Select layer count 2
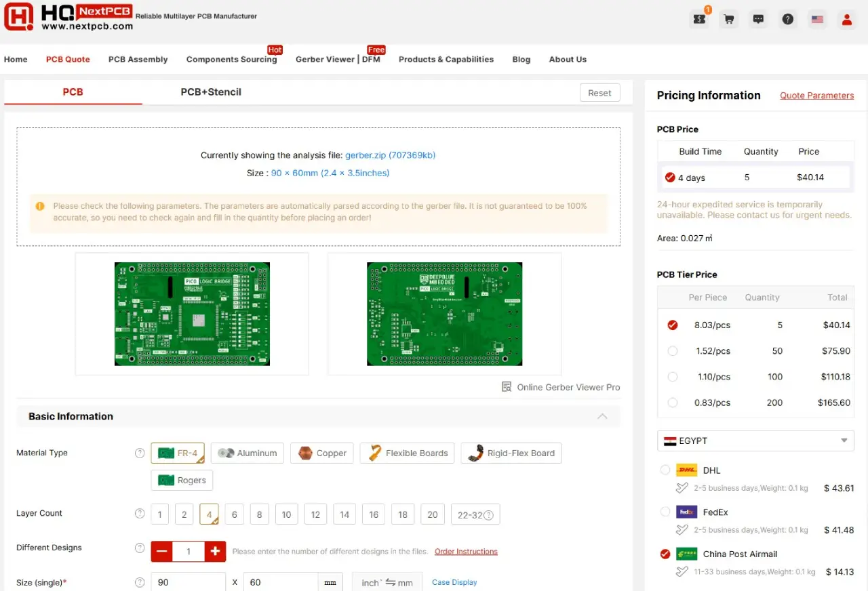The height and width of the screenshot is (591, 868). pos(184,514)
